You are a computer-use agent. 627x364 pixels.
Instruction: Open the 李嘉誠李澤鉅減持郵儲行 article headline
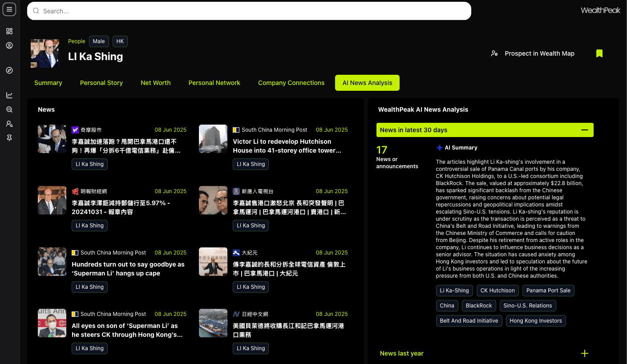coord(121,207)
